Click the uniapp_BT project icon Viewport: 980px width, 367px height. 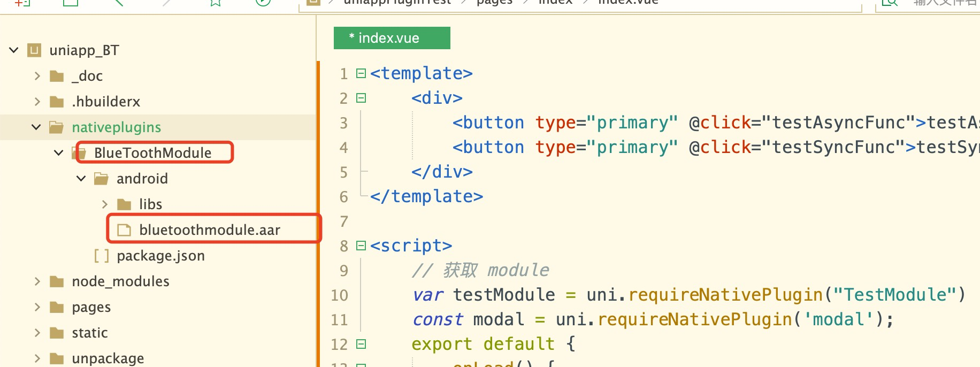coord(34,50)
